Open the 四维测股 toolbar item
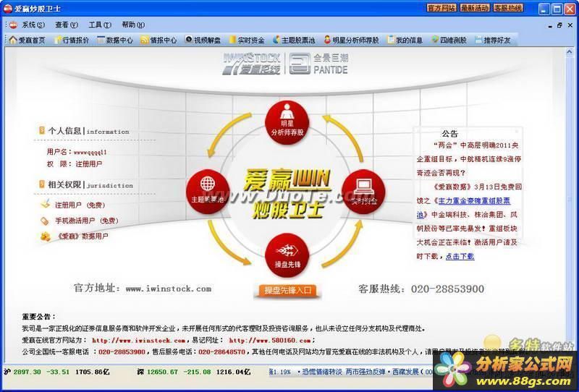579x392 pixels. (x=449, y=40)
